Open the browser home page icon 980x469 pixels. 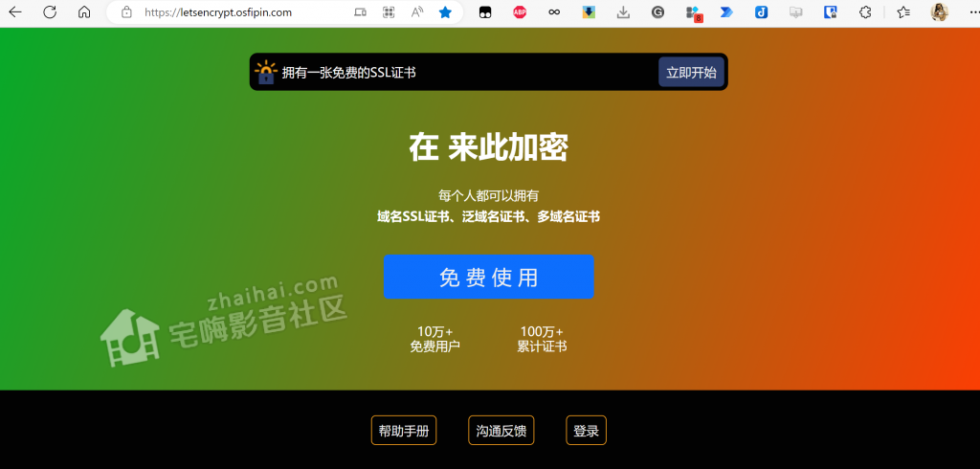tap(84, 11)
